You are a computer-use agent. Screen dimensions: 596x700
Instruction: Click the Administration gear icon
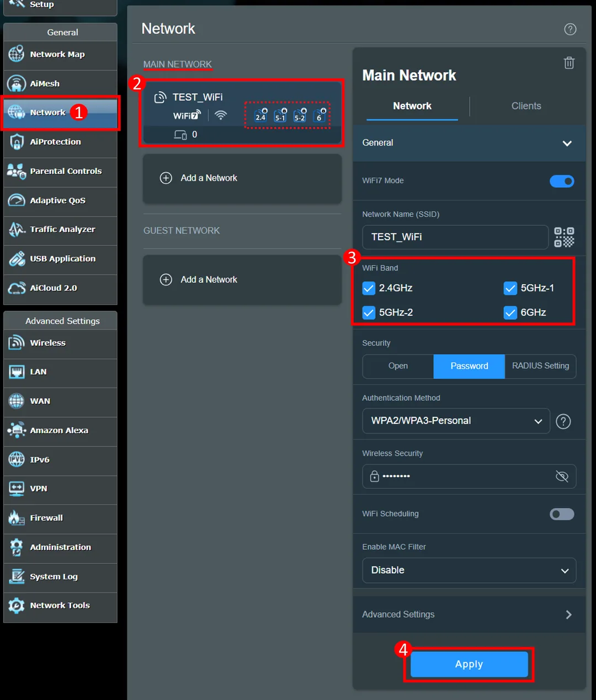17,547
